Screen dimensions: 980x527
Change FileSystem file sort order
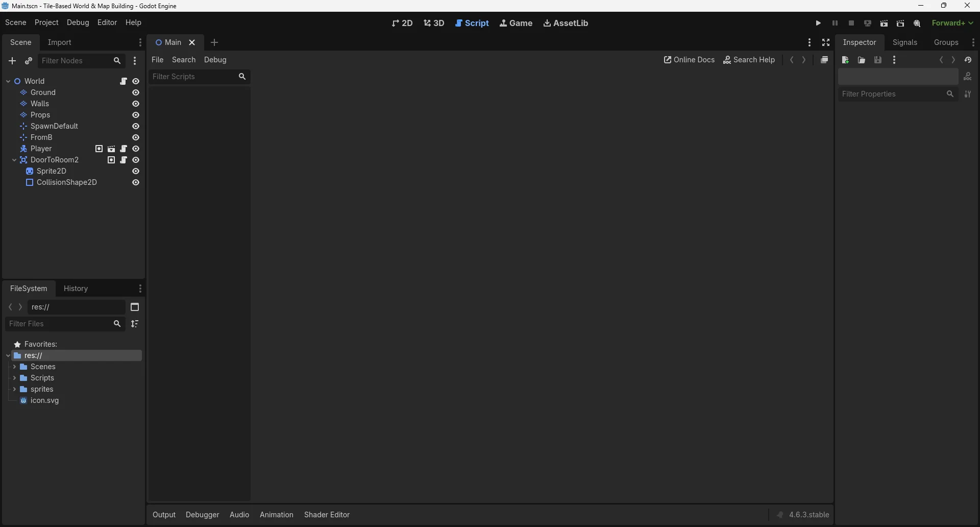coord(135,324)
